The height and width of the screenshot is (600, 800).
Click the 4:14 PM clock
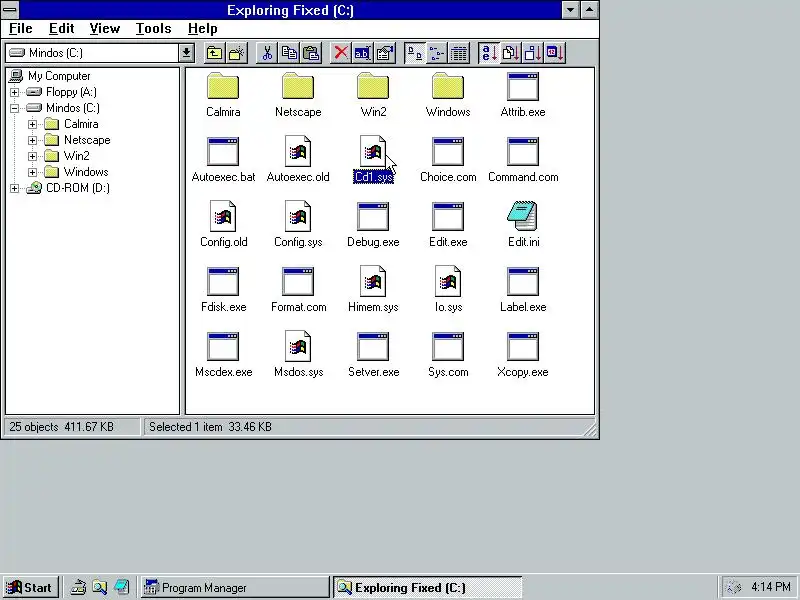coord(771,587)
